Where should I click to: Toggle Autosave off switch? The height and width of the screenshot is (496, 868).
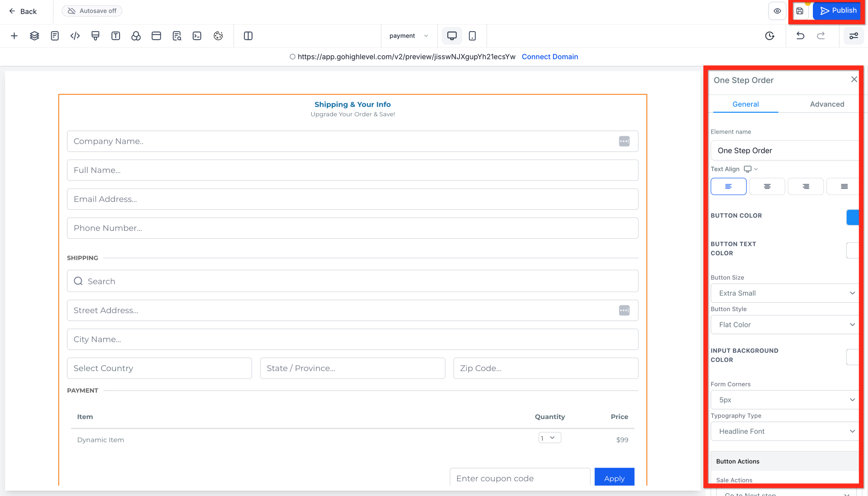pyautogui.click(x=92, y=11)
